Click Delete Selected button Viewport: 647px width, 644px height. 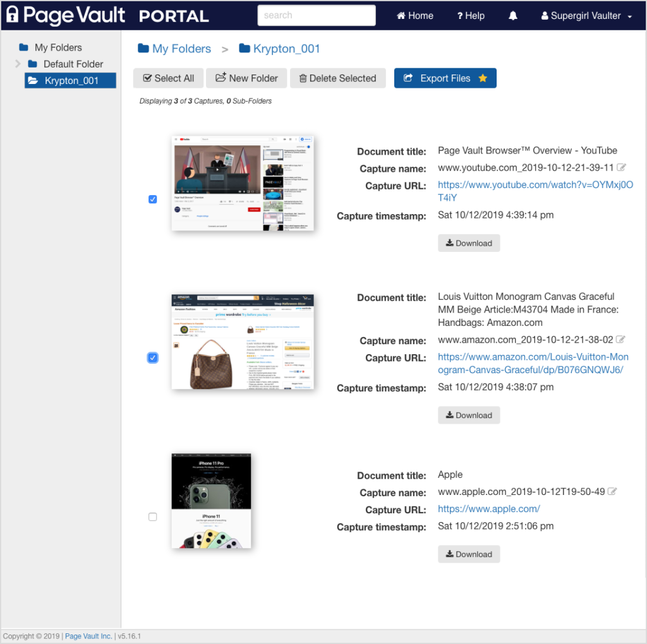click(337, 78)
